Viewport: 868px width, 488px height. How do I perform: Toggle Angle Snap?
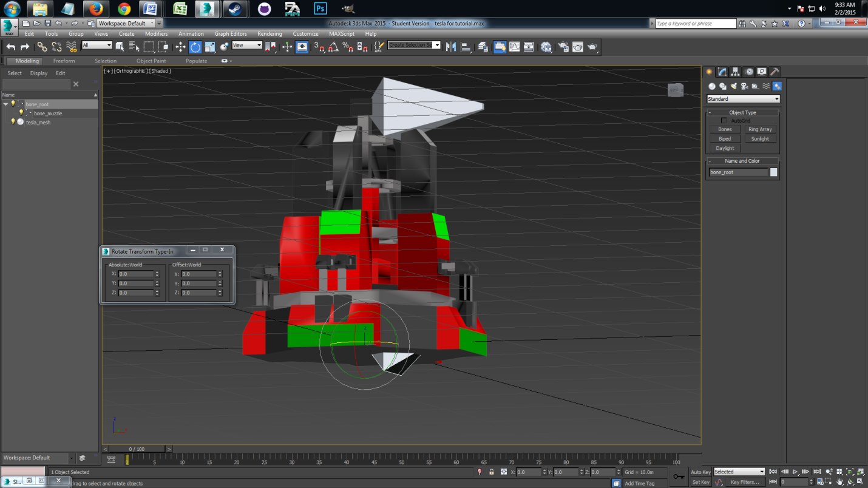click(333, 47)
